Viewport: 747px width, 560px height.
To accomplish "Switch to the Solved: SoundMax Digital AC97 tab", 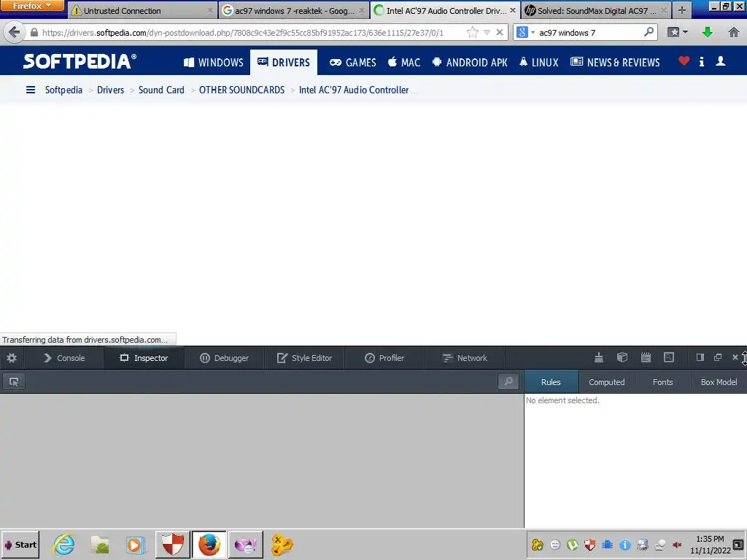I will [x=596, y=10].
